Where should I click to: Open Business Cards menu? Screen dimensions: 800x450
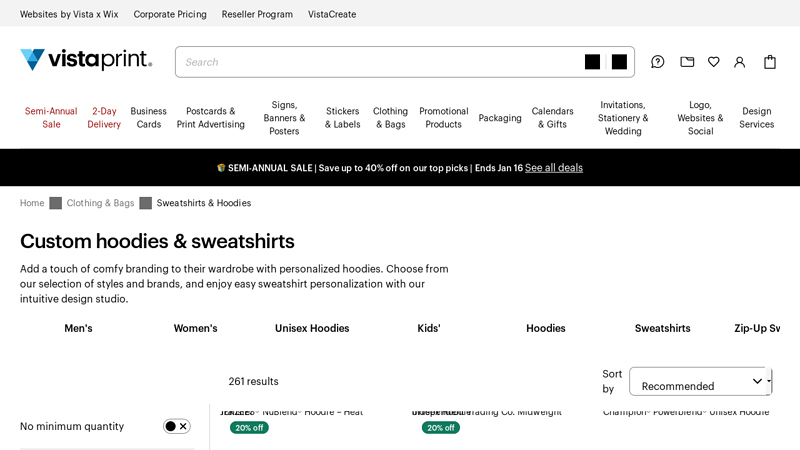[148, 118]
